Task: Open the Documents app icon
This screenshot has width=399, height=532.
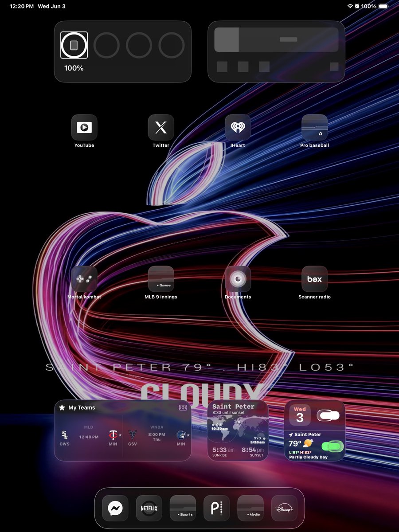Action: [238, 279]
